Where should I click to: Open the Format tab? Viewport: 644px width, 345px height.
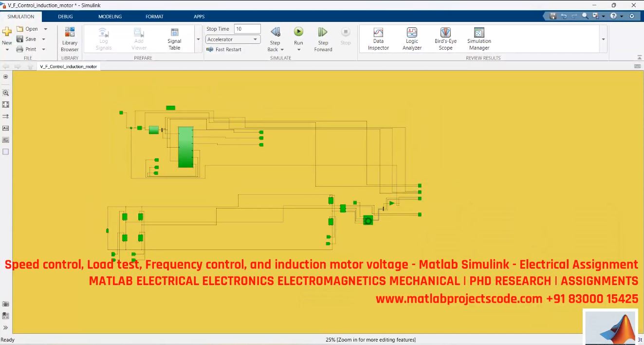coord(154,17)
